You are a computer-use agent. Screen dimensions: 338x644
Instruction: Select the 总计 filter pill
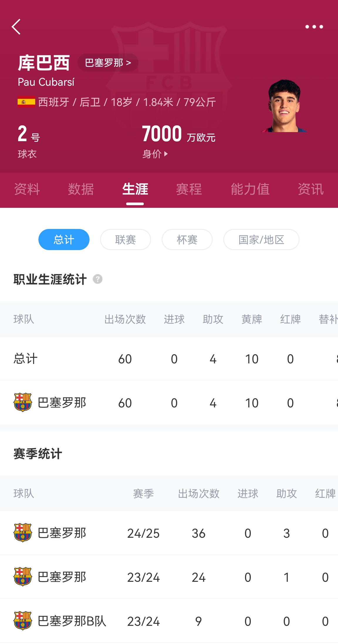(x=64, y=240)
